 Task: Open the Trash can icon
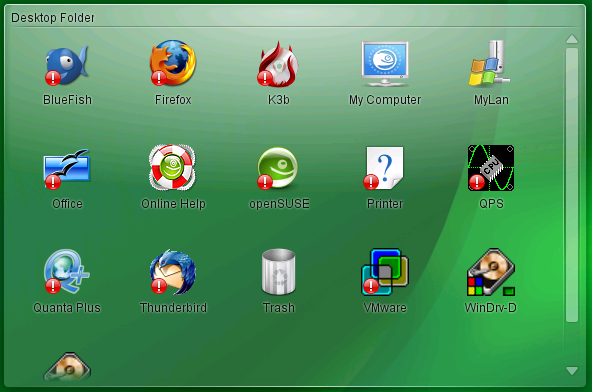[x=279, y=272]
